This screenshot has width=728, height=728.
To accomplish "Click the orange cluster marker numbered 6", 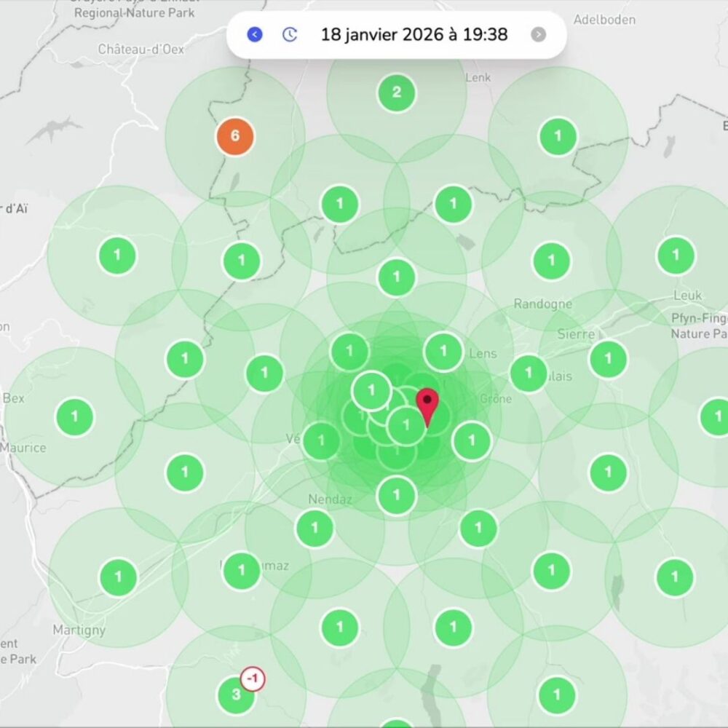I will coord(235,136).
